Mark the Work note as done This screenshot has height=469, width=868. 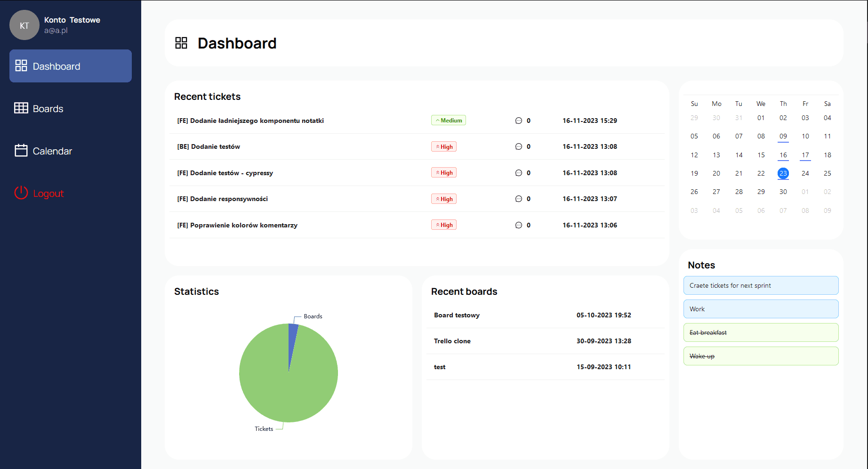(761, 309)
